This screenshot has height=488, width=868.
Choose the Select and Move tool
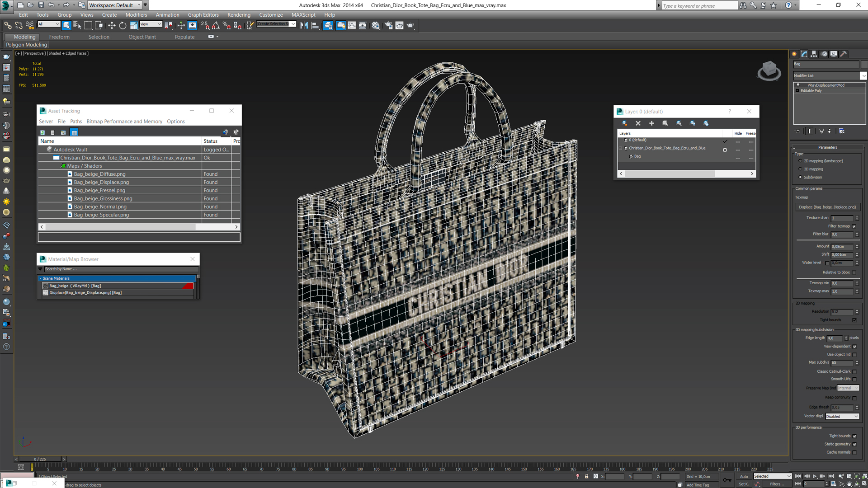click(x=112, y=25)
